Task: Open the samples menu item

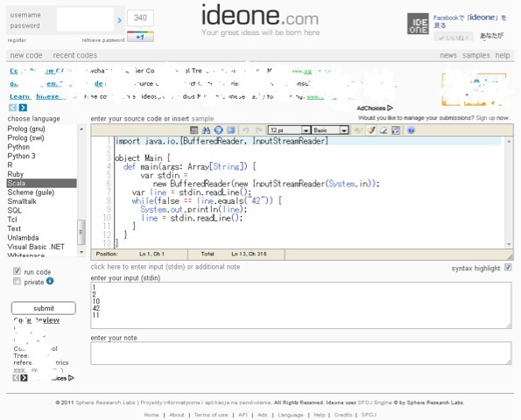Action: click(475, 55)
